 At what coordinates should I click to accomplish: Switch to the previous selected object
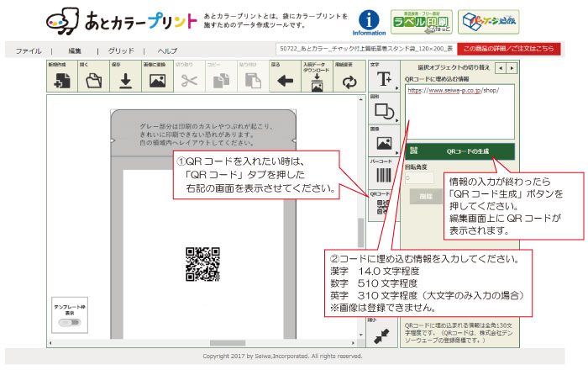501,68
